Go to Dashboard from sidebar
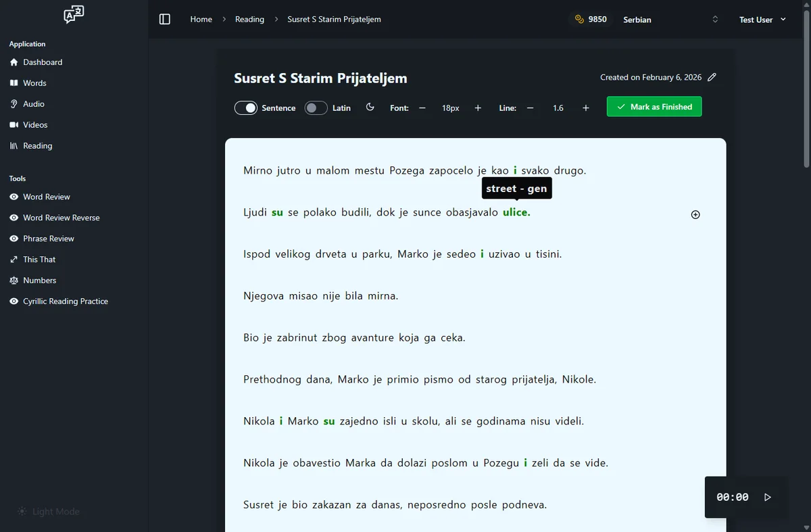This screenshot has height=532, width=811. pyautogui.click(x=42, y=62)
